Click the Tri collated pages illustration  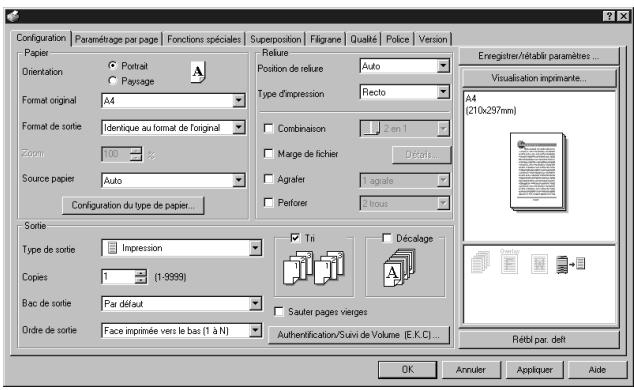314,267
